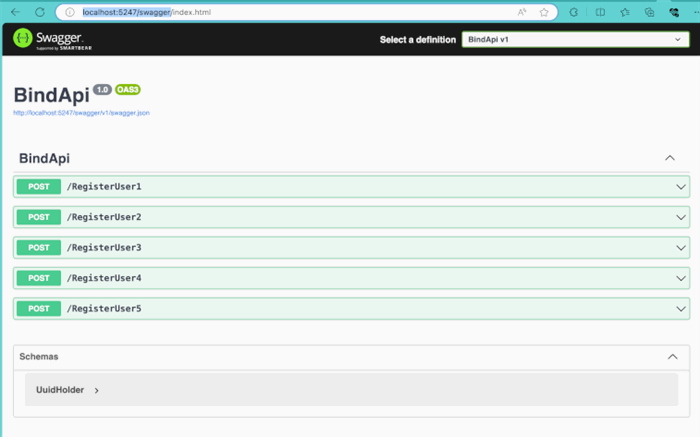
Task: Click the /RegisterUser2 path text
Action: 104,217
